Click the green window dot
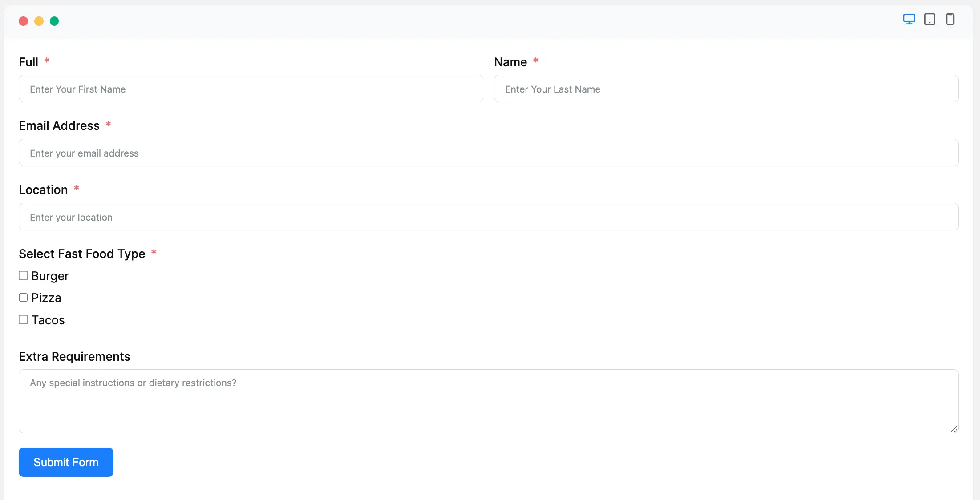The height and width of the screenshot is (500, 980). (54, 21)
